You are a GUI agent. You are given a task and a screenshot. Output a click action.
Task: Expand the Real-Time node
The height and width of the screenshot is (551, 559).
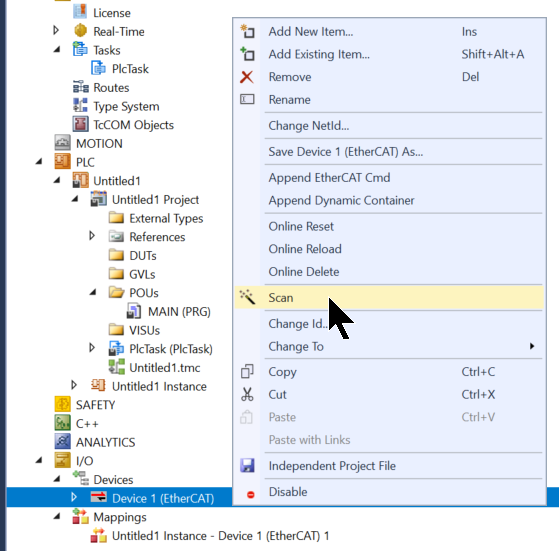[56, 30]
